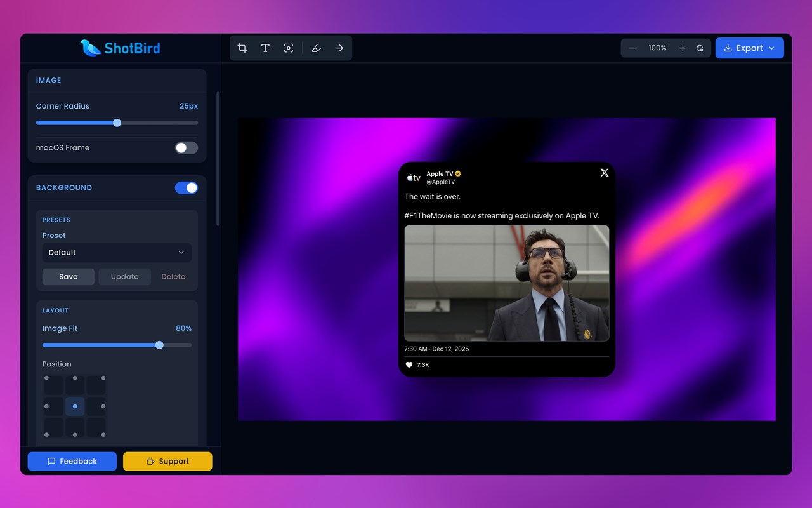This screenshot has height=508, width=812.
Task: Set position to top-left cell
Action: pos(53,385)
